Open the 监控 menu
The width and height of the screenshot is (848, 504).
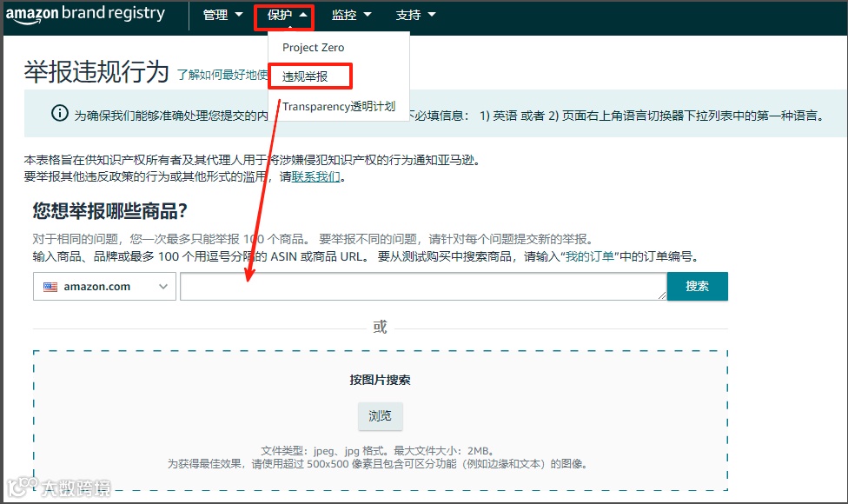(351, 15)
